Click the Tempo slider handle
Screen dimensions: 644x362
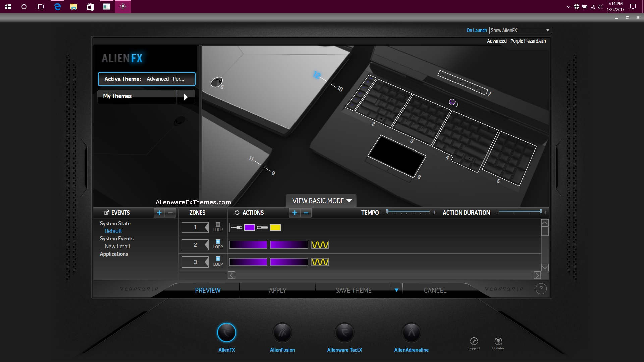pos(387,212)
